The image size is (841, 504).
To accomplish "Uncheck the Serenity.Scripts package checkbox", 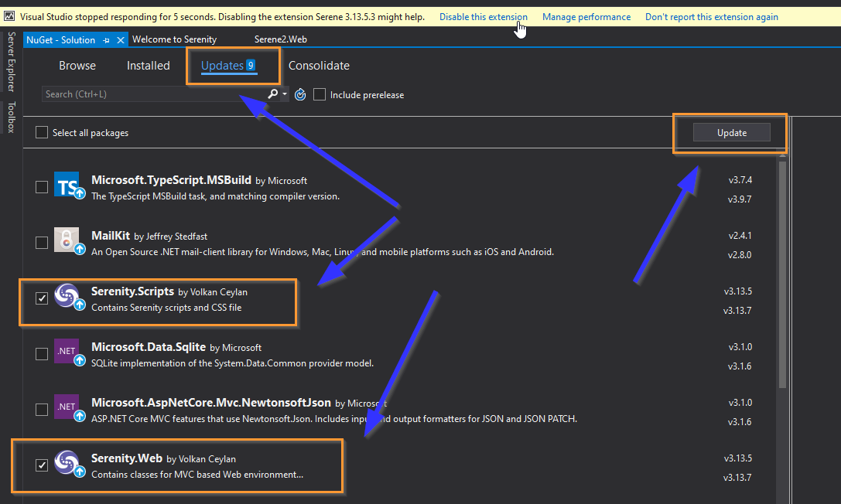I will tap(41, 298).
